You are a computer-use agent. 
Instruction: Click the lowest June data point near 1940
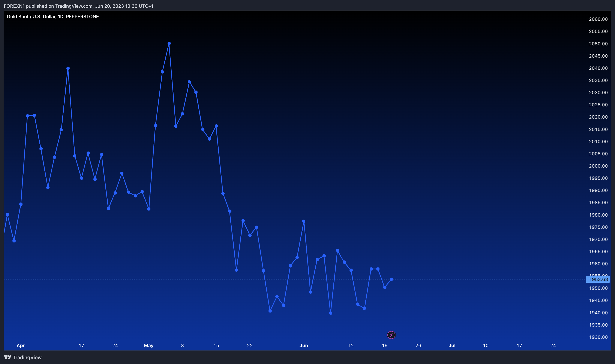point(331,313)
